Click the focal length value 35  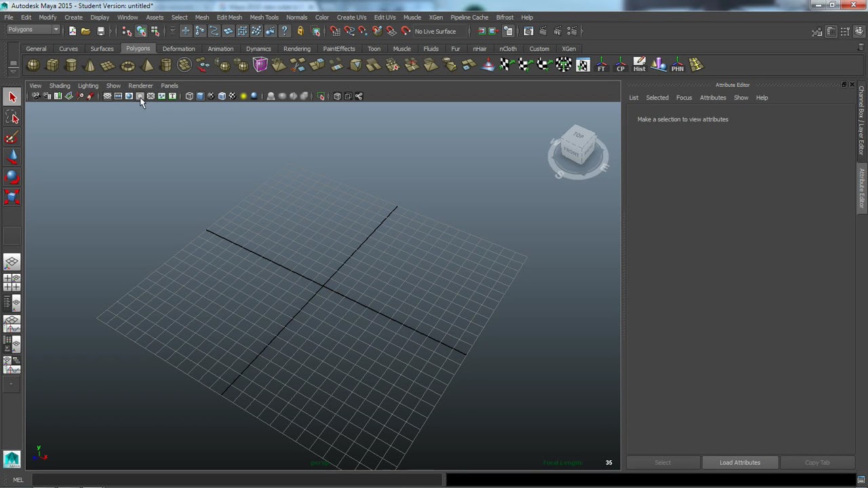608,463
